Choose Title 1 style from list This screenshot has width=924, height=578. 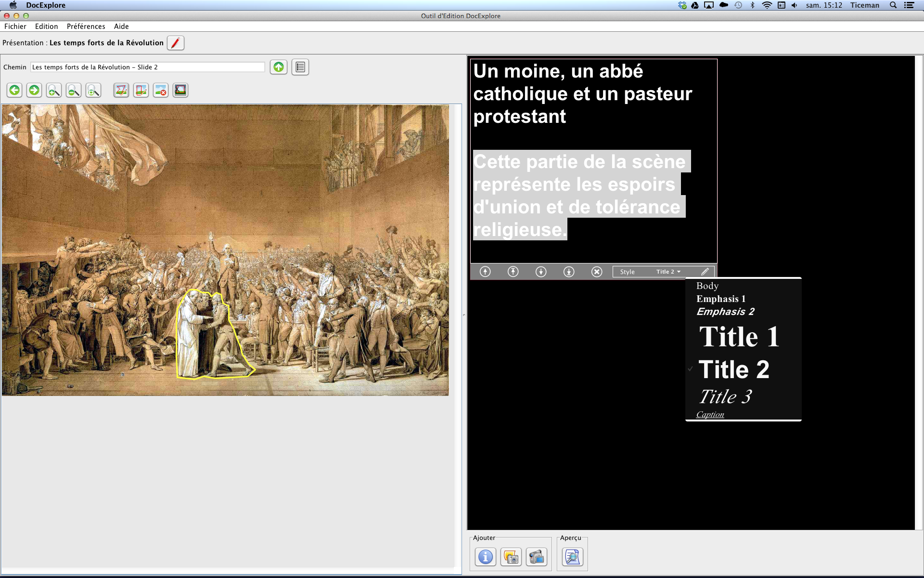pyautogui.click(x=739, y=336)
